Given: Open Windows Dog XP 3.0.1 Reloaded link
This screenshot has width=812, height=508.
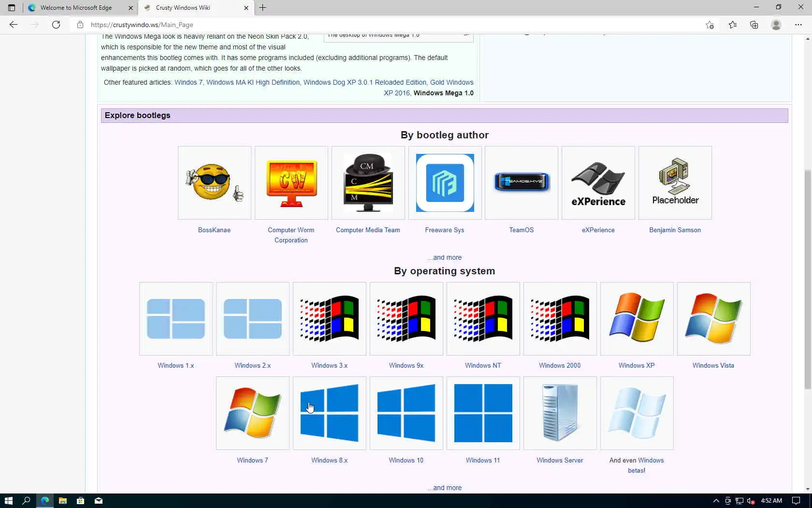Looking at the screenshot, I should 365,82.
